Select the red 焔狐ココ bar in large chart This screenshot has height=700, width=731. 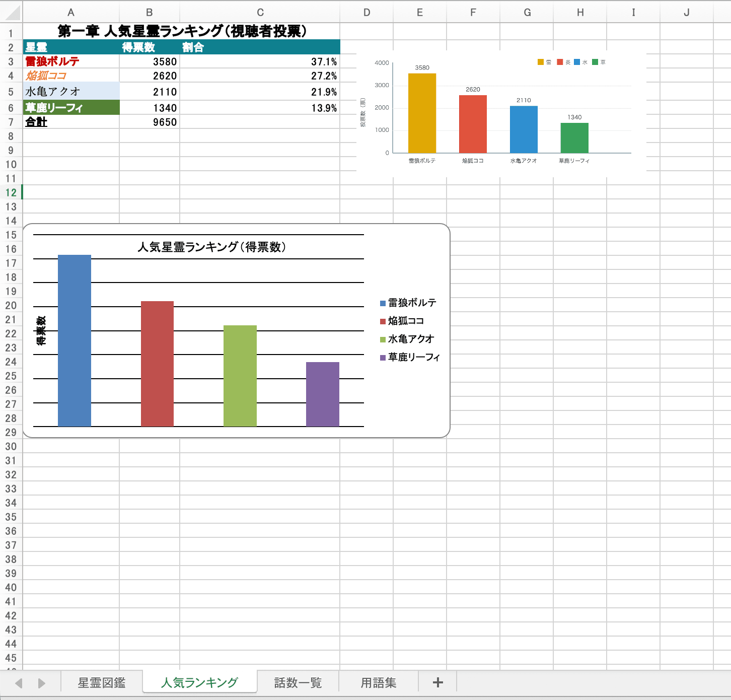157,364
